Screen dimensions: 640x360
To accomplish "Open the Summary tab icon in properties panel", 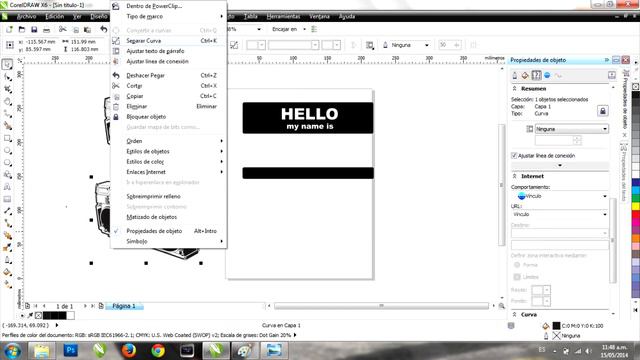I will (x=536, y=75).
